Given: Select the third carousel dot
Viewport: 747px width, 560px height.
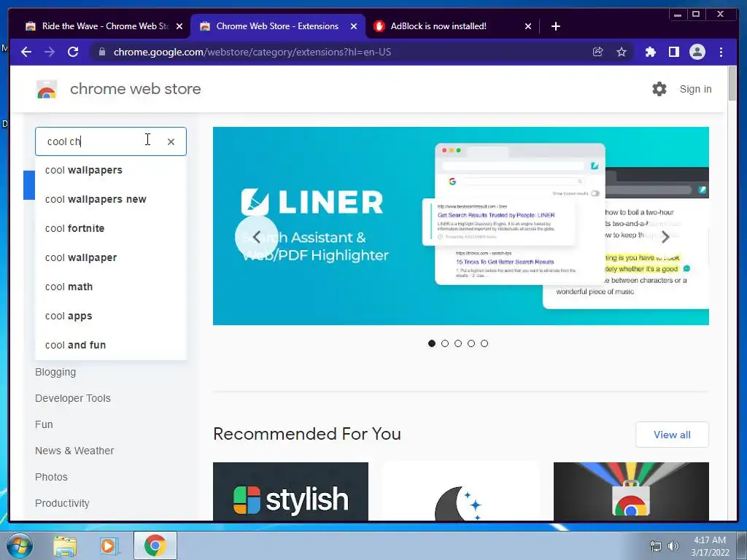Looking at the screenshot, I should tap(458, 343).
